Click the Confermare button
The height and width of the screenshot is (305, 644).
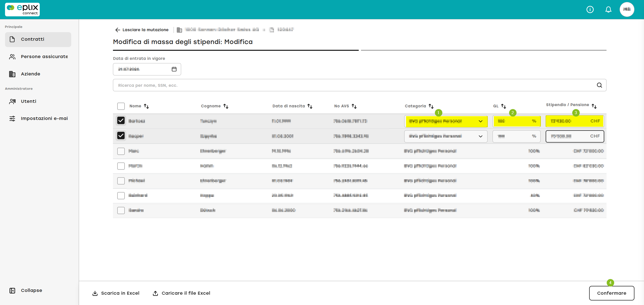tap(612, 293)
